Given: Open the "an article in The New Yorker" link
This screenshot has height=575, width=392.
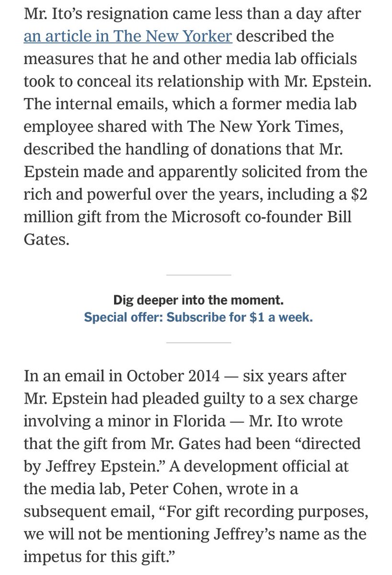Looking at the screenshot, I should (128, 36).
